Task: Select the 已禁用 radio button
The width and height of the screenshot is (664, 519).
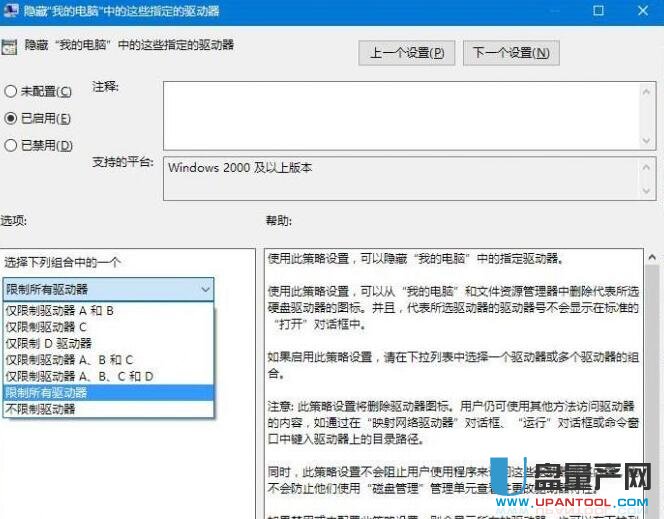Action: (11, 146)
